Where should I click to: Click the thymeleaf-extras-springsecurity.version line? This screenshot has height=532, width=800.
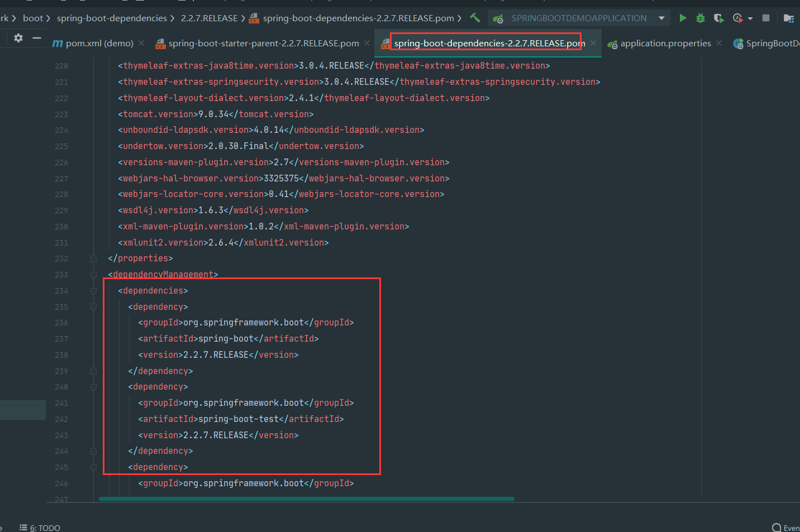(359, 82)
